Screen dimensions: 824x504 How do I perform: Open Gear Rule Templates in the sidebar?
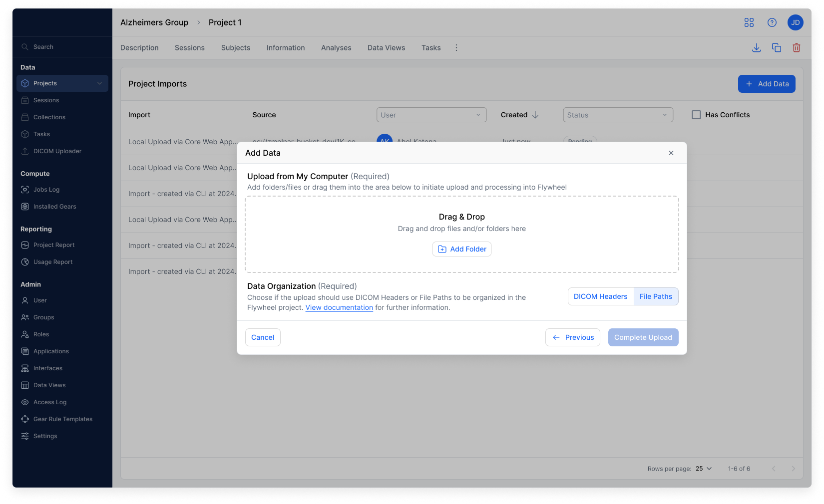click(x=62, y=419)
